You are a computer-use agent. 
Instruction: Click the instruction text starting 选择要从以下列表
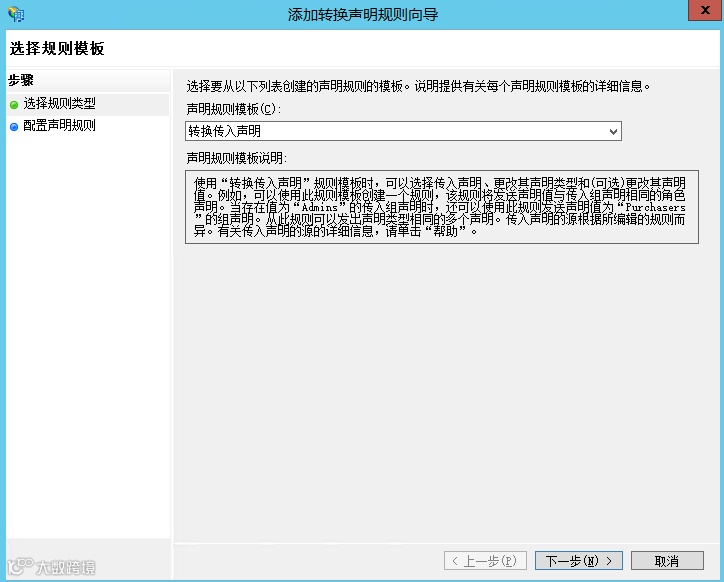418,86
